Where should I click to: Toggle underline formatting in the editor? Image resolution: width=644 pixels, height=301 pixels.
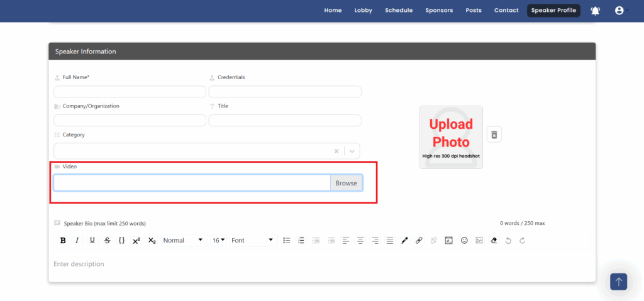[x=92, y=241]
